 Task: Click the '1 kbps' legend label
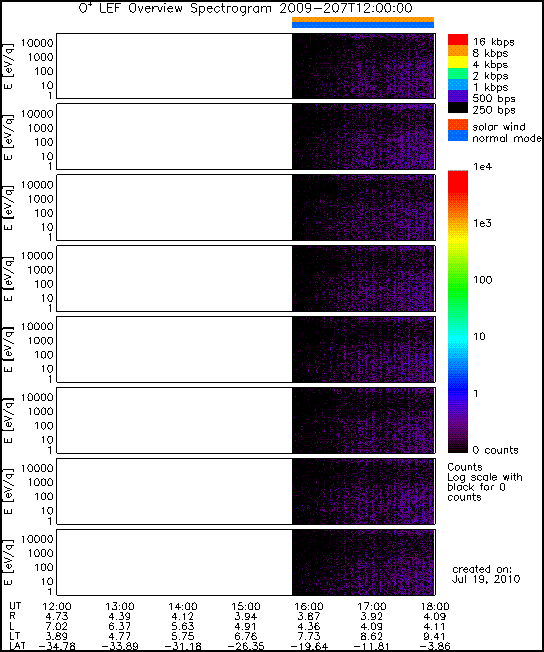pyautogui.click(x=490, y=87)
